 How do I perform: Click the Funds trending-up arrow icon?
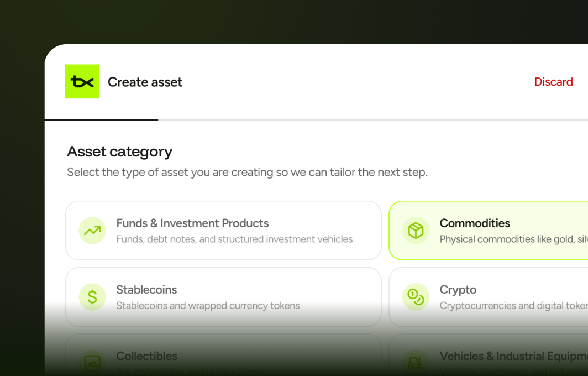92,231
